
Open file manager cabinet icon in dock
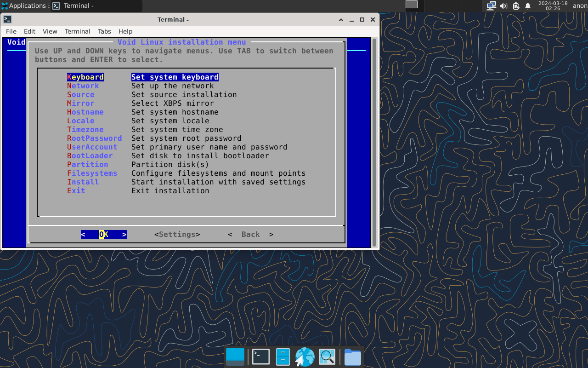pyautogui.click(x=283, y=357)
